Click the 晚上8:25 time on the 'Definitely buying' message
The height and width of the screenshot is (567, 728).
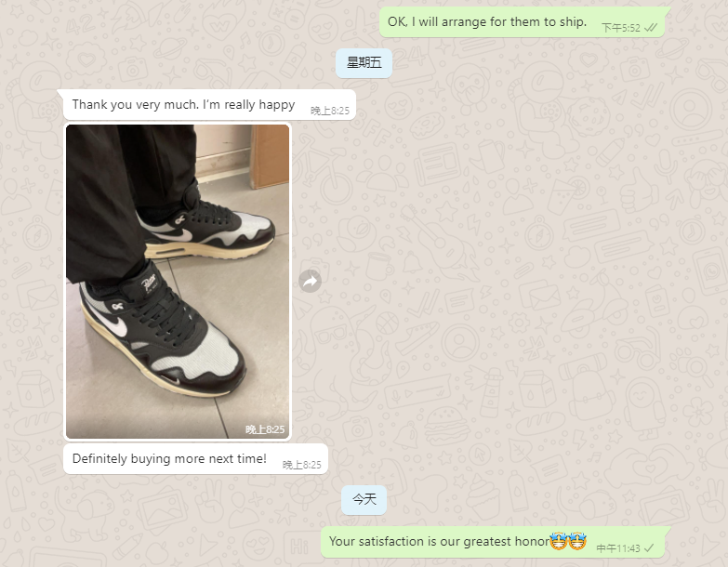click(x=302, y=465)
